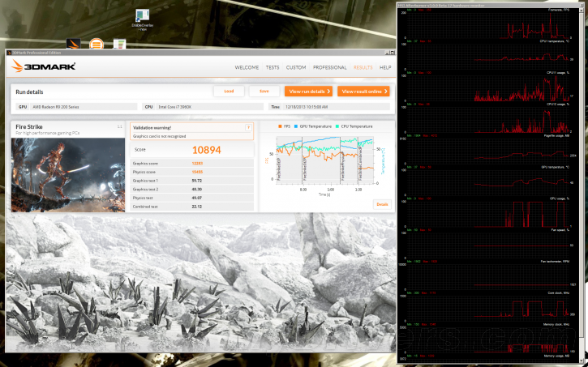The width and height of the screenshot is (588, 367).
Task: Select the Combined test value 22.12
Action: pyautogui.click(x=197, y=207)
